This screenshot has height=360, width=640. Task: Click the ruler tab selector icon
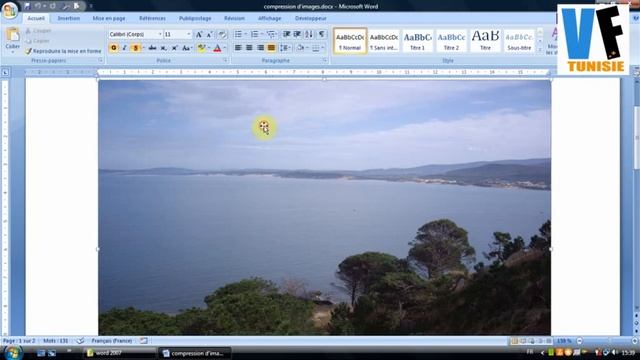pos(5,72)
